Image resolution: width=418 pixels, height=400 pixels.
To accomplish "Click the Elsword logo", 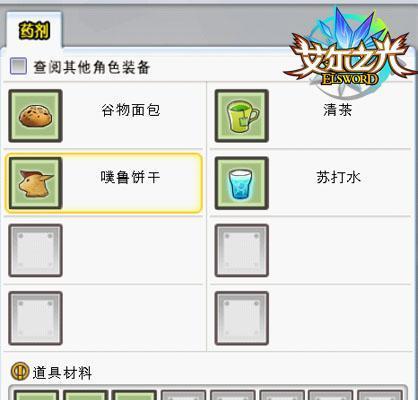I will click(x=350, y=55).
